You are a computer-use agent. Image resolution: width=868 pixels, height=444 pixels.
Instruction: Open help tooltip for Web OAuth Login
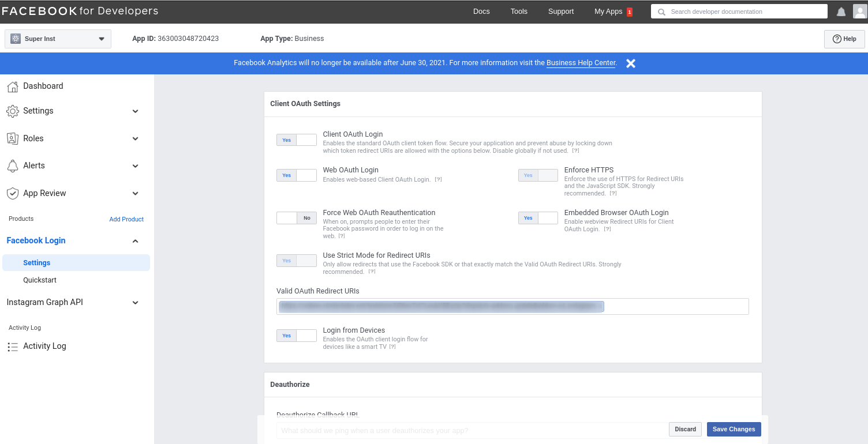pos(438,180)
